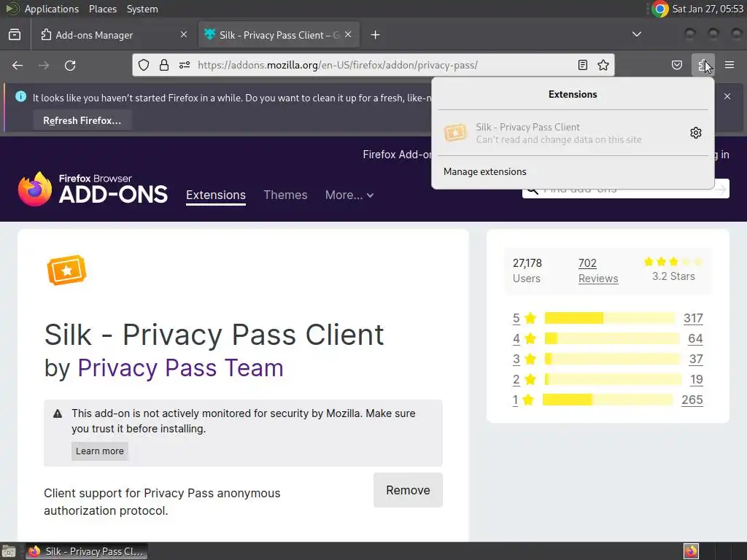Click the 1-star yellow rating bar
Screen dimensions: 747x560
608,400
